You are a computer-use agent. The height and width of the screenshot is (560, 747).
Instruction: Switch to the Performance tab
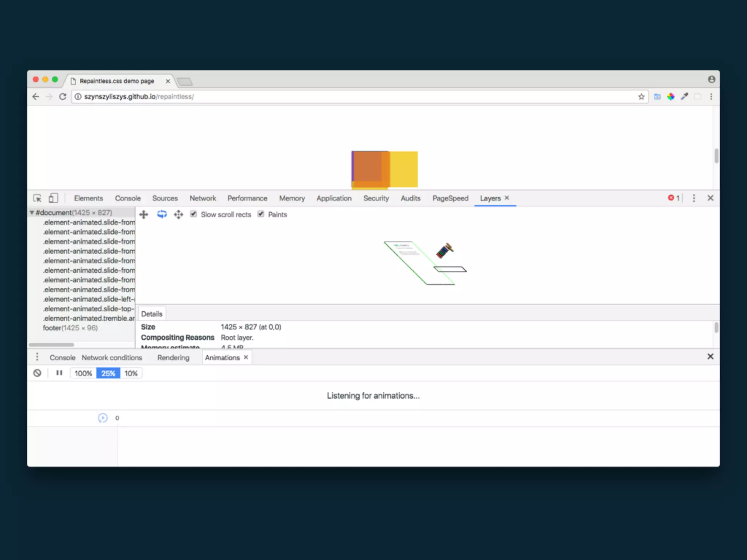coord(247,198)
